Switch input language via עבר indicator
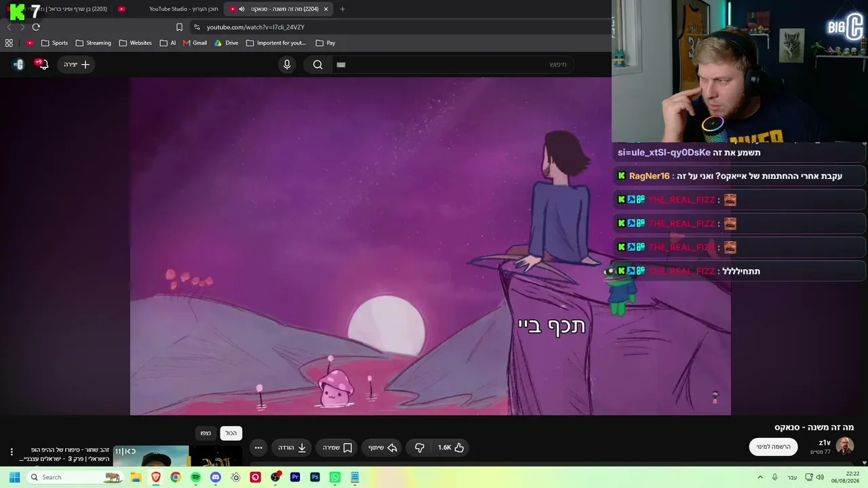868x488 pixels. [x=792, y=477]
